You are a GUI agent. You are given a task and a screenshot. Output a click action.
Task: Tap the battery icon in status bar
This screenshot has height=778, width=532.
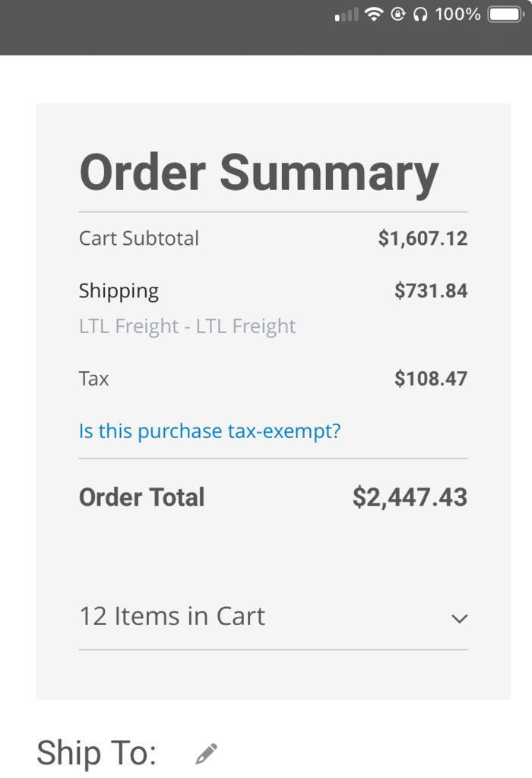(506, 14)
